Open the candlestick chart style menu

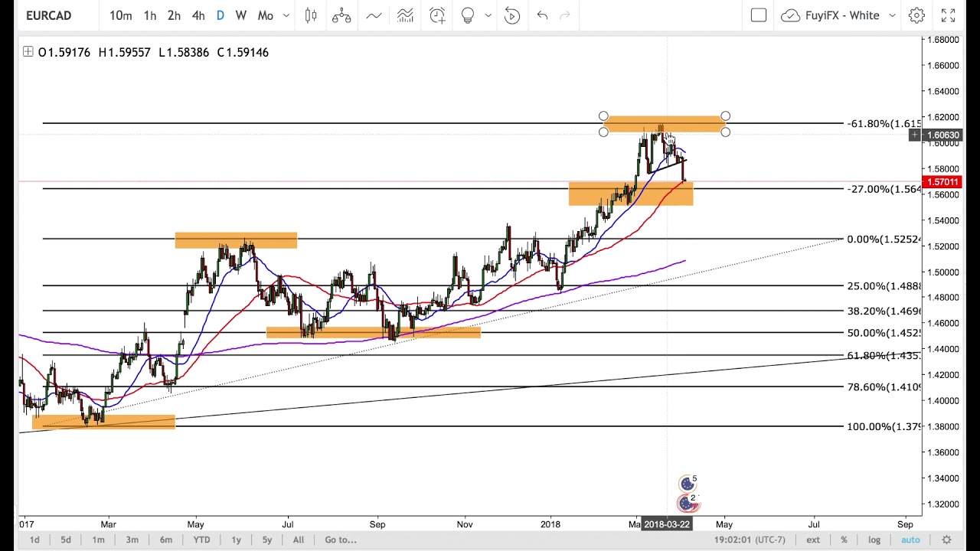(x=311, y=15)
